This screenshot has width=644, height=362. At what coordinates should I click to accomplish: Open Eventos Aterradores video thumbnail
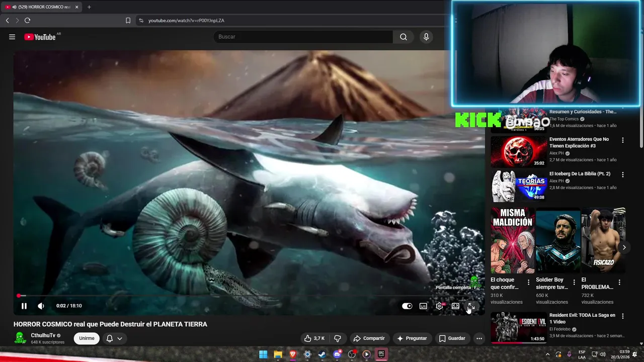(x=519, y=151)
